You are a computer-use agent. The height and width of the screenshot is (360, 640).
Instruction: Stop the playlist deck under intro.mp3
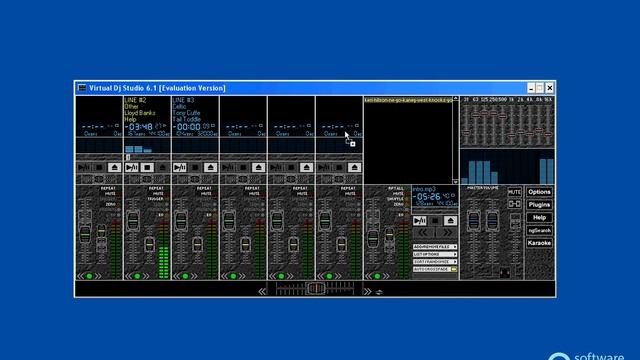pos(435,221)
